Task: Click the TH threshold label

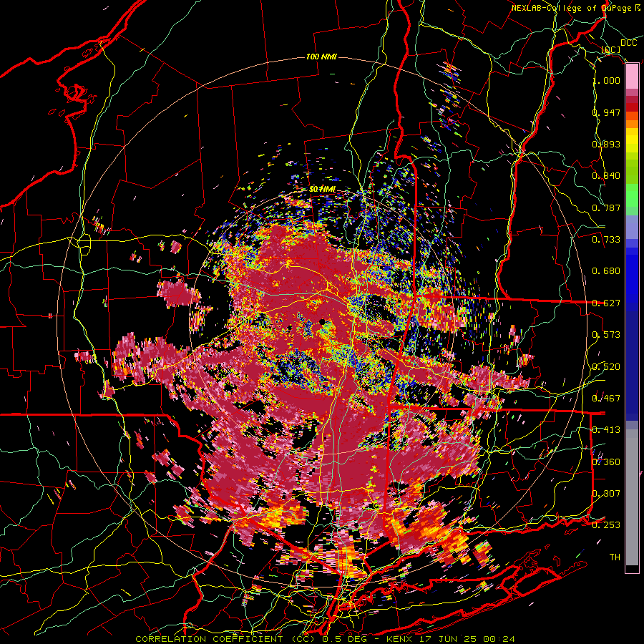Action: coord(615,557)
